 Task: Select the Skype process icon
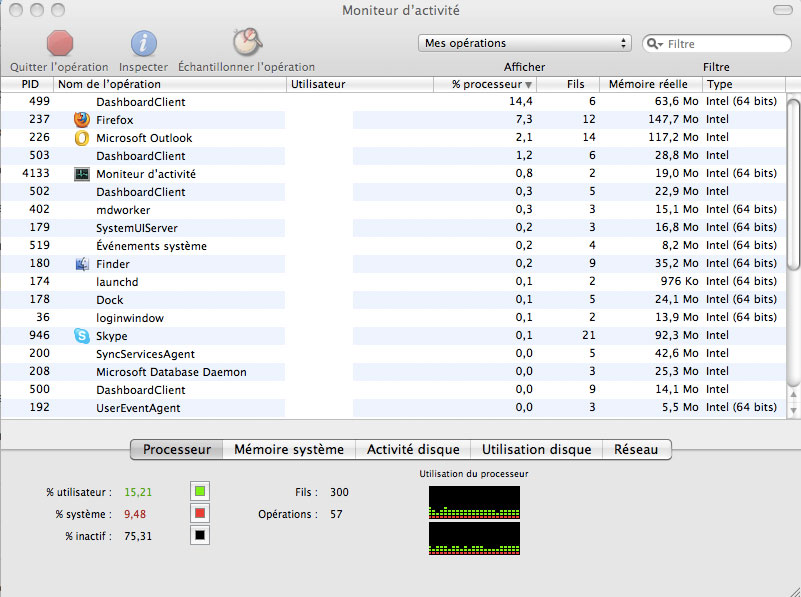tap(82, 336)
